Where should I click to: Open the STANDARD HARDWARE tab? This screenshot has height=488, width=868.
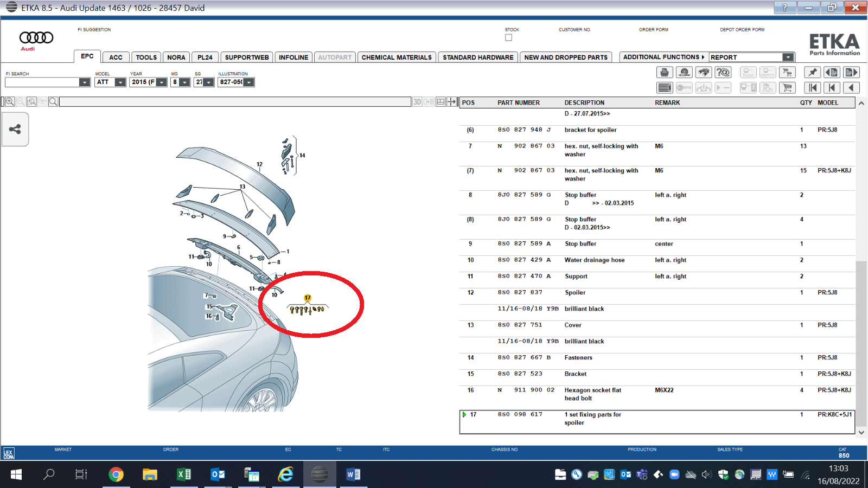tap(478, 57)
